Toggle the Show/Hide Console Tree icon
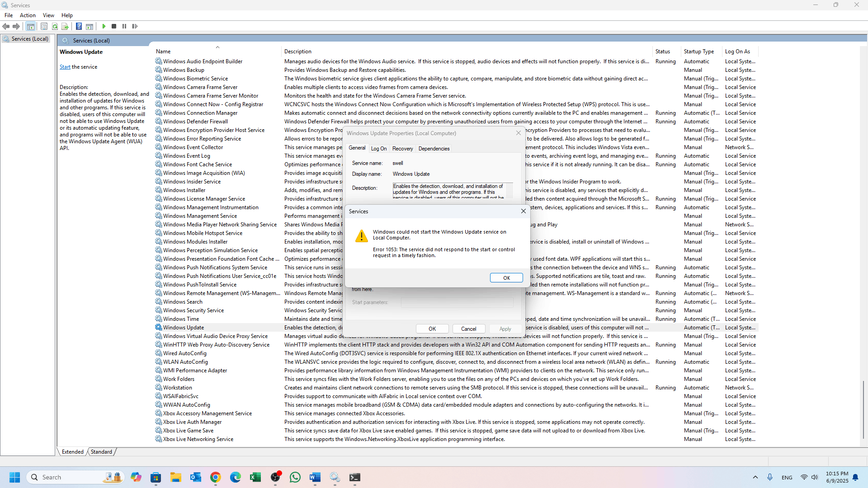 (x=30, y=27)
